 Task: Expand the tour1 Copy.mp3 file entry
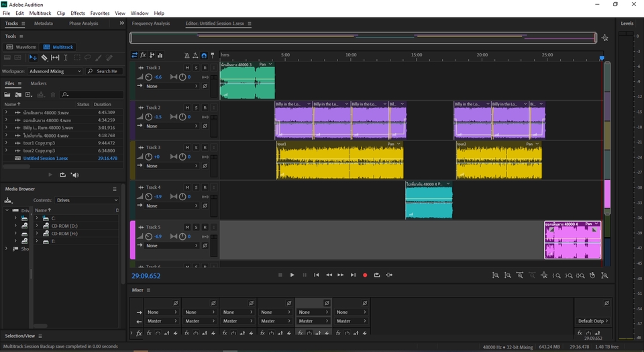pos(7,142)
